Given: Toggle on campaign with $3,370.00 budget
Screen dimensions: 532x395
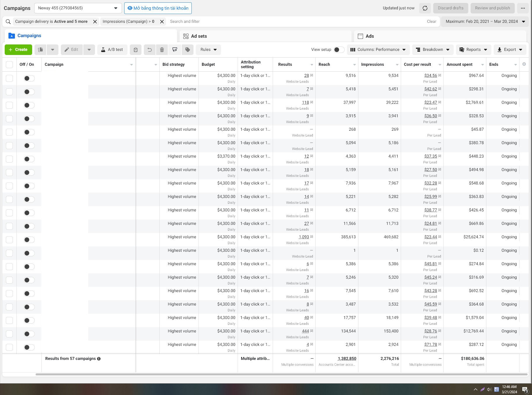Looking at the screenshot, I should (x=29, y=159).
